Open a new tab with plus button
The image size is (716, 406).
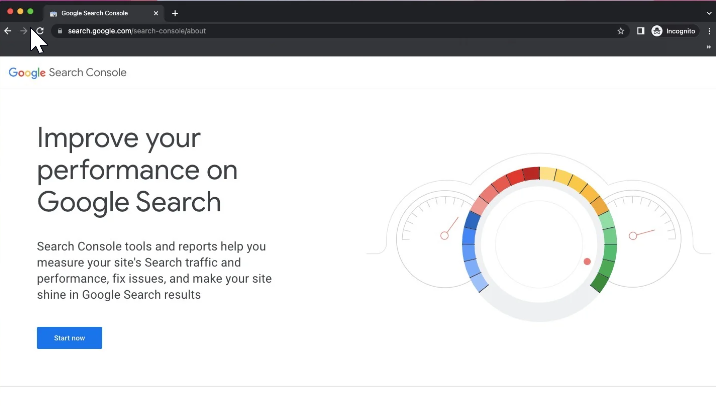(x=175, y=13)
